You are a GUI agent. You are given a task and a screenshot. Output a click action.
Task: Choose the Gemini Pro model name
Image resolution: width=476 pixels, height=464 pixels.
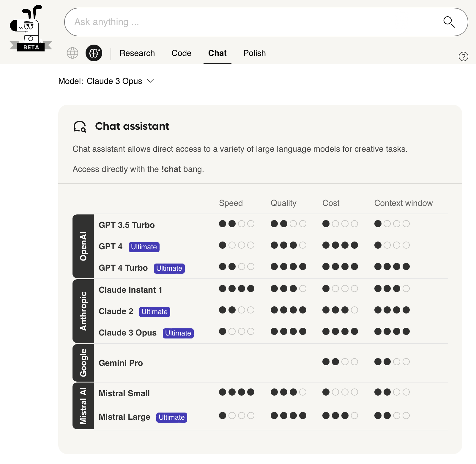pyautogui.click(x=121, y=363)
